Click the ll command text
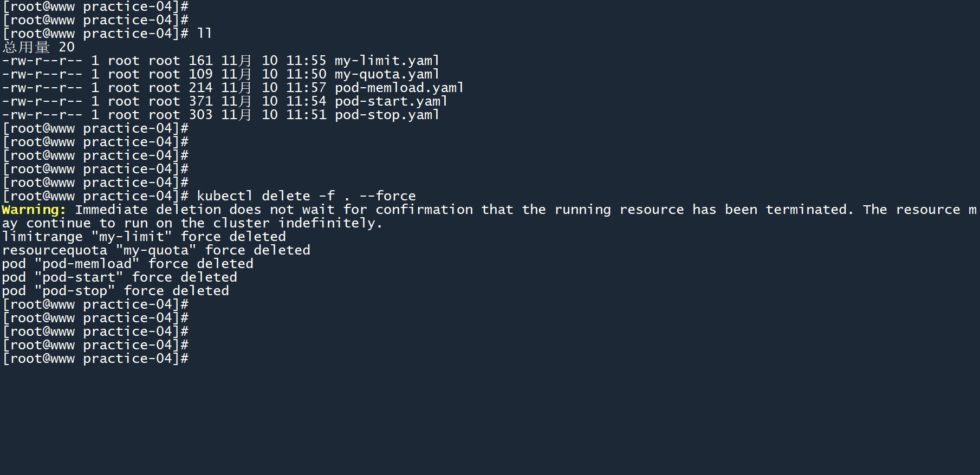The width and height of the screenshot is (980, 475). [x=204, y=34]
